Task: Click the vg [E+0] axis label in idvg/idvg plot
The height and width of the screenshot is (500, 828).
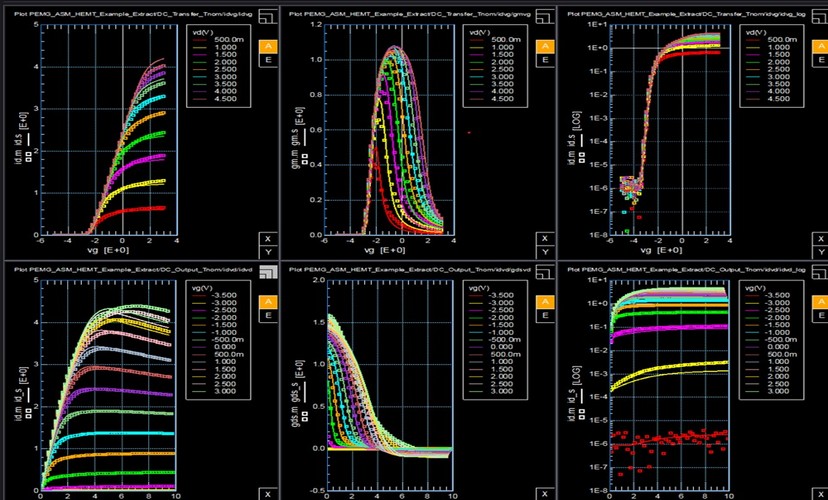Action: point(108,249)
